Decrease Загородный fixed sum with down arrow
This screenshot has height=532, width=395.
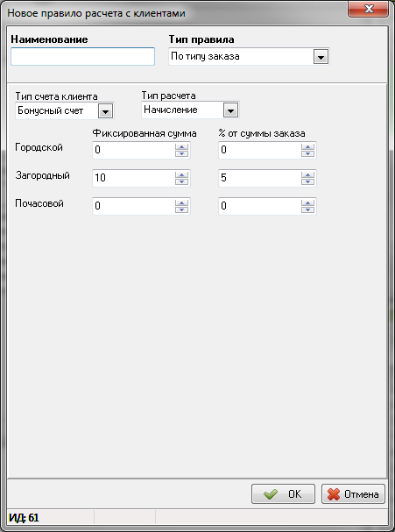point(181,181)
